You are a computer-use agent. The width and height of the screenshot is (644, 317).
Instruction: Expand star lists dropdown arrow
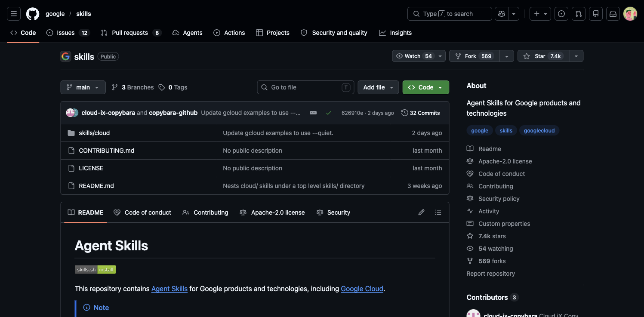(x=576, y=56)
